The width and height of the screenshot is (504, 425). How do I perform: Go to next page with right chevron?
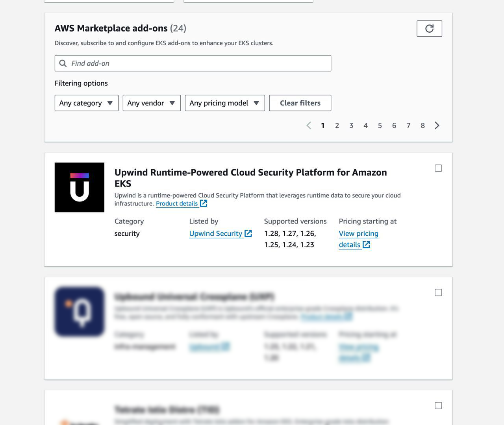point(437,125)
